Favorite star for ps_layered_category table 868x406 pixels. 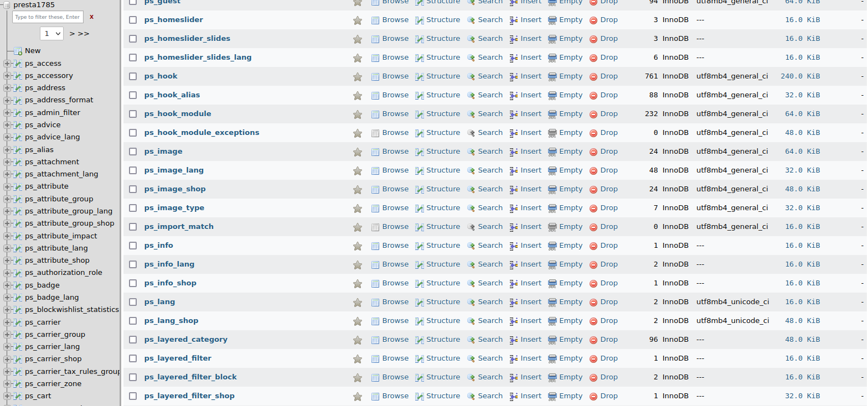coord(358,340)
